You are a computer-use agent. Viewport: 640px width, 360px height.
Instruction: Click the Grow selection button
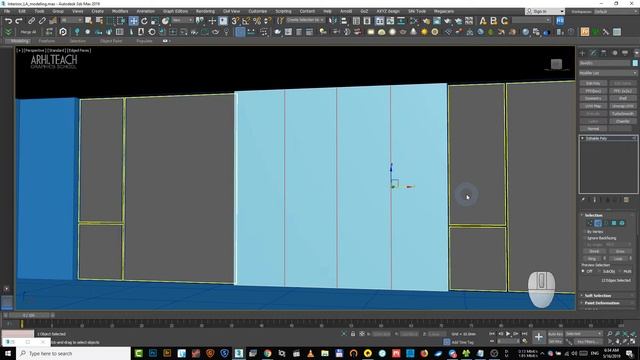(620, 251)
